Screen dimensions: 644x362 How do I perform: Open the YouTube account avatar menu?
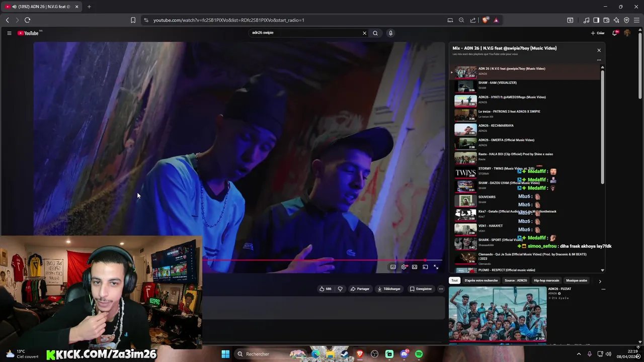click(x=627, y=33)
